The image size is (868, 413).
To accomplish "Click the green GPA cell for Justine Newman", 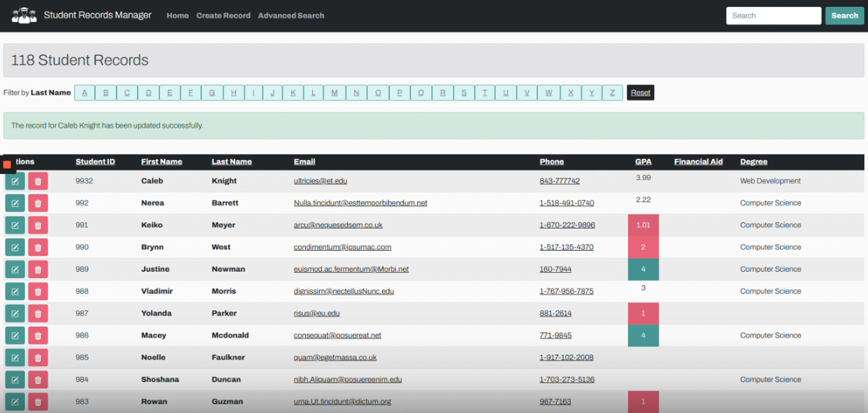I will tap(643, 269).
